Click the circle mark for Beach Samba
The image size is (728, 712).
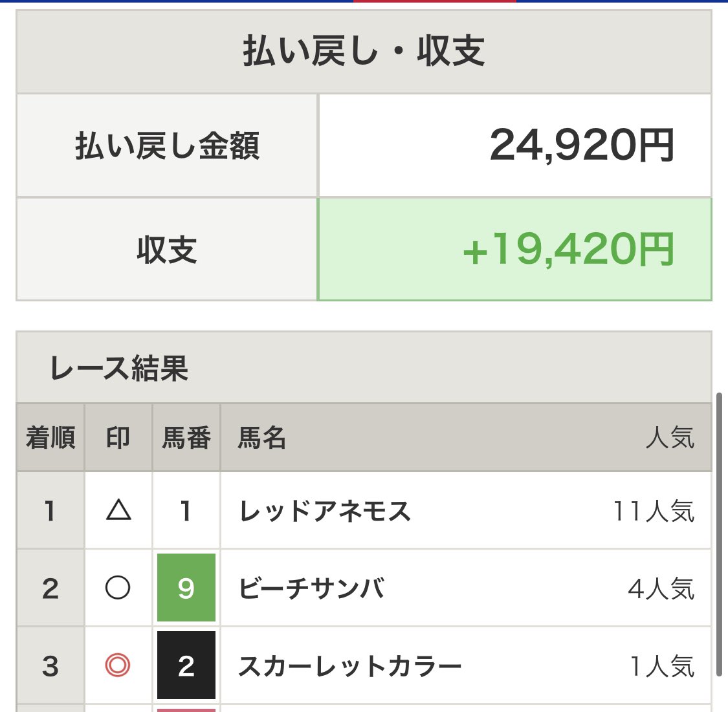click(118, 588)
